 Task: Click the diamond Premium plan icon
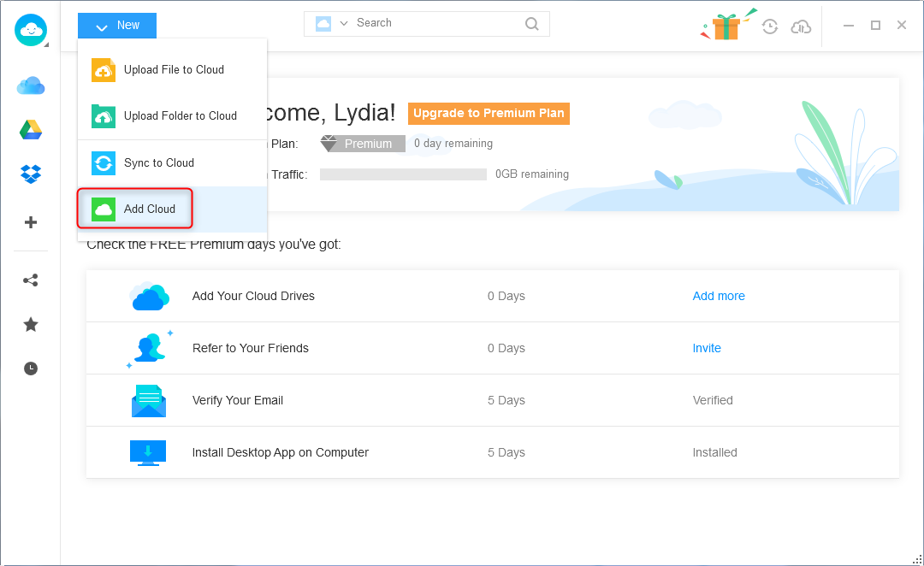[329, 143]
